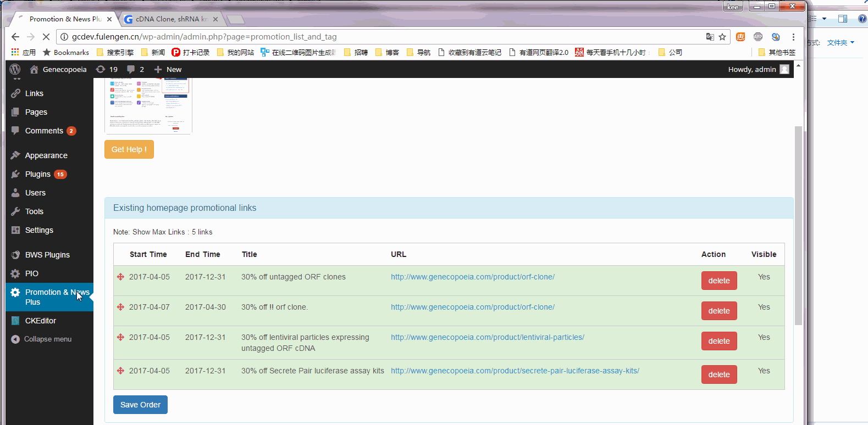The width and height of the screenshot is (868, 425).
Task: Open the 新闻 bookmarks folder
Action: [x=153, y=52]
